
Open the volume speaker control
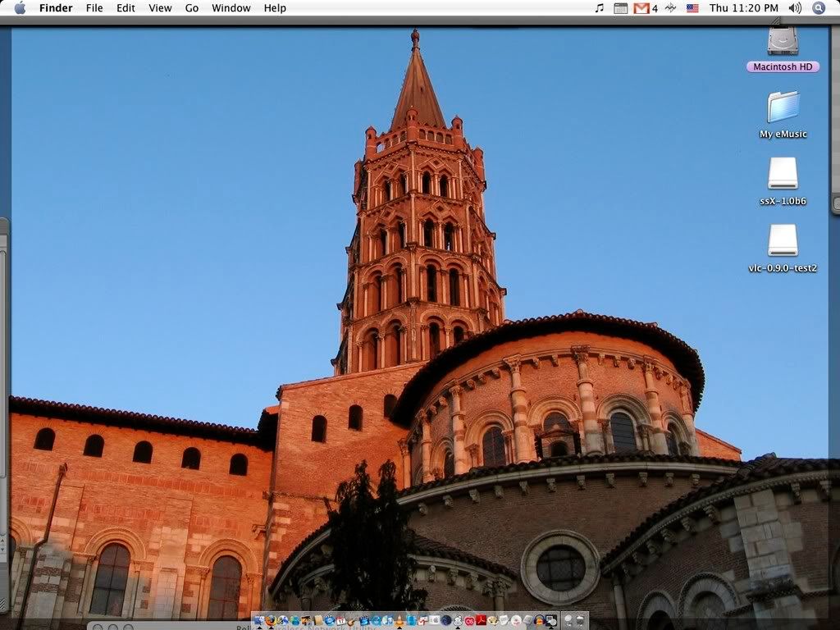[x=794, y=8]
